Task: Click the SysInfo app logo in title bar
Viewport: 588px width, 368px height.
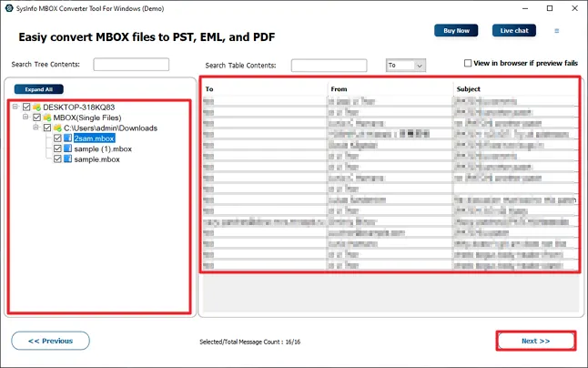Action: pyautogui.click(x=9, y=8)
